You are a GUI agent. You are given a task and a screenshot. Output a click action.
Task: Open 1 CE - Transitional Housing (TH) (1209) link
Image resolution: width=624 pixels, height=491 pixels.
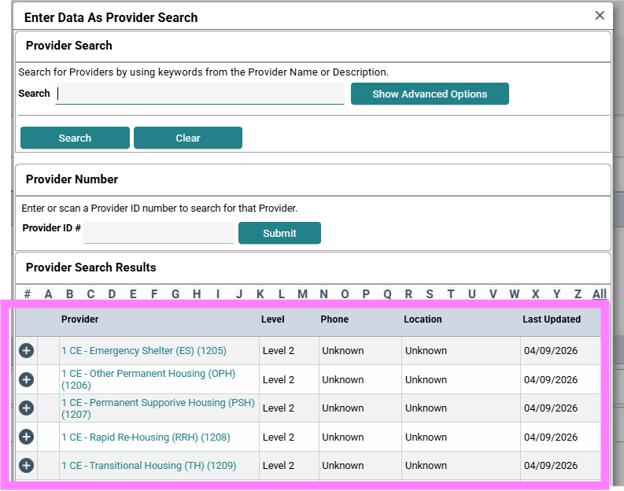[149, 465]
